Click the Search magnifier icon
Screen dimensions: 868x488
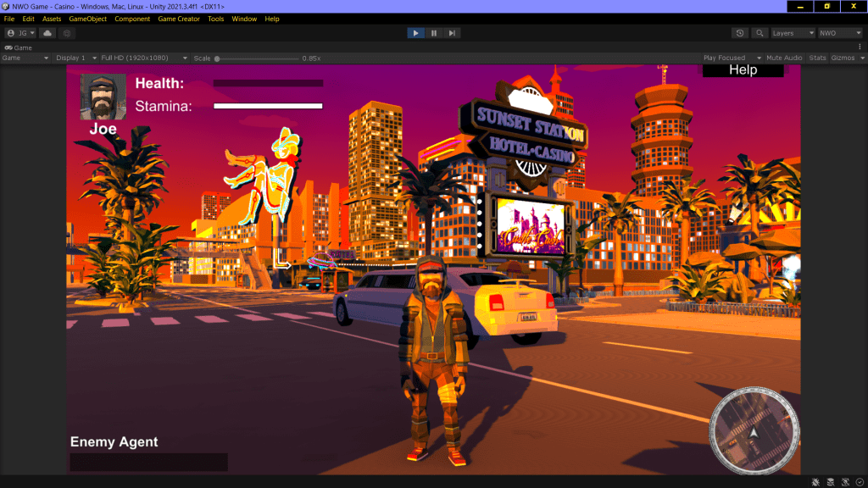coord(759,33)
